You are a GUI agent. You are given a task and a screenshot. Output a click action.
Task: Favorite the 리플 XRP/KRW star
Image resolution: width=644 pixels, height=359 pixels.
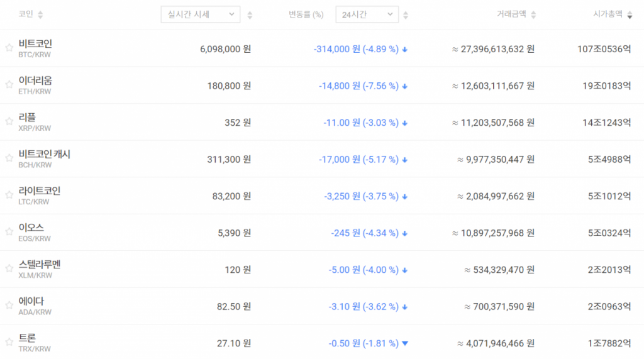(9, 121)
